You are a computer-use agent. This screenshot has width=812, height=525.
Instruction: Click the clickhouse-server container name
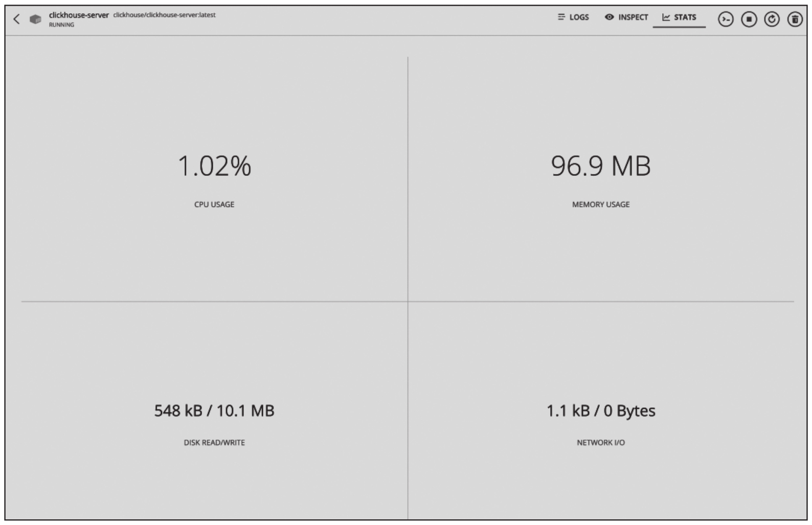pos(79,15)
